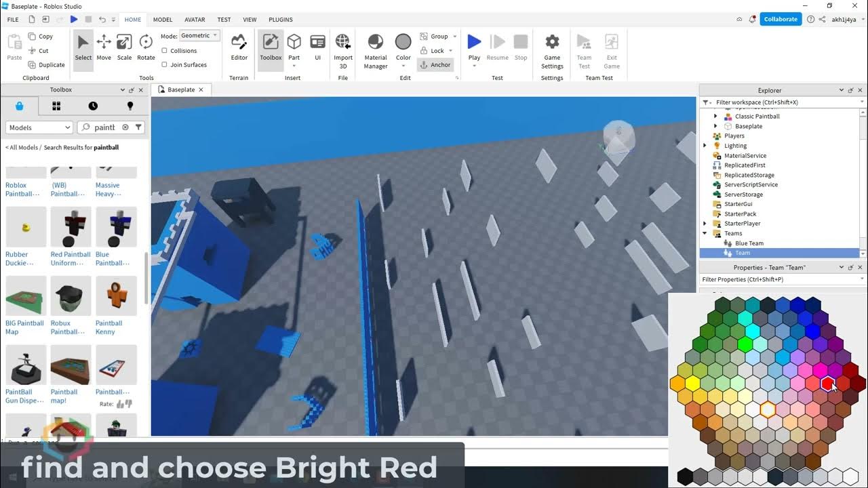Expand the Lock dropdown arrow
This screenshot has height=488, width=868.
coord(451,51)
